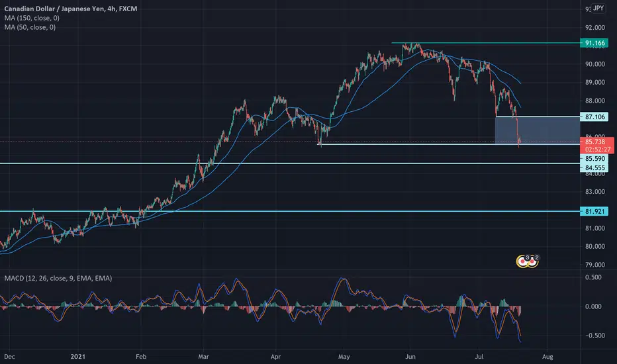The width and height of the screenshot is (617, 364).
Task: Select the shaded rectangle below 87.106
Action: point(538,130)
